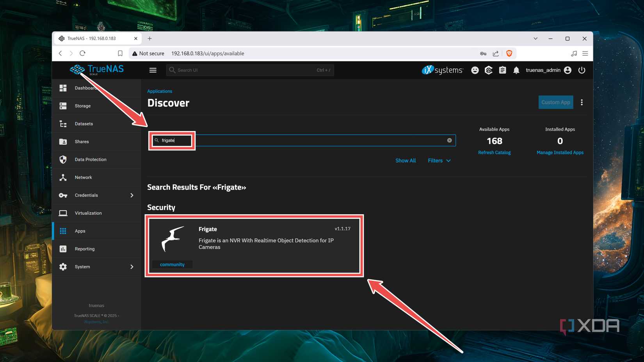Open the Frigate app card
The height and width of the screenshot is (362, 644).
(x=254, y=246)
